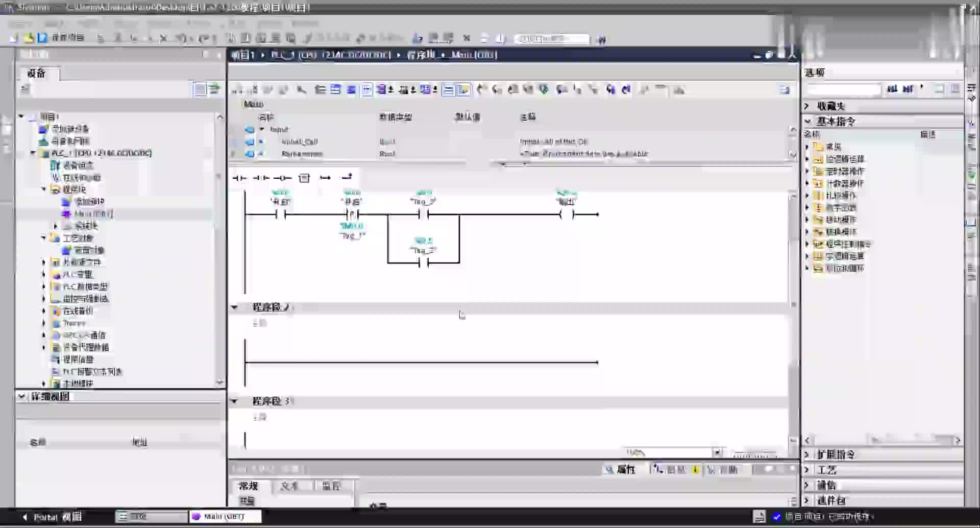Open 计数器操作 instruction folder

point(845,183)
